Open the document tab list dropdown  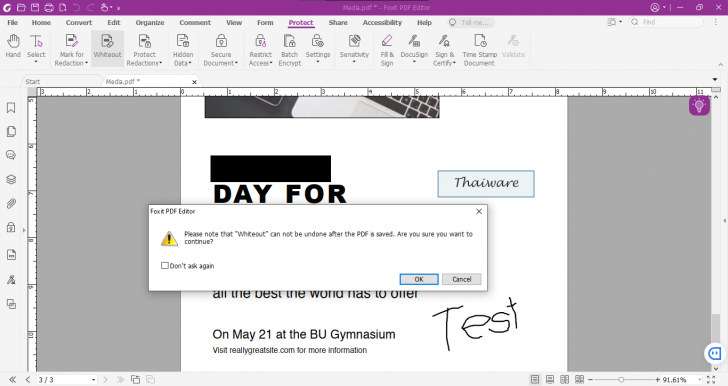pos(715,80)
